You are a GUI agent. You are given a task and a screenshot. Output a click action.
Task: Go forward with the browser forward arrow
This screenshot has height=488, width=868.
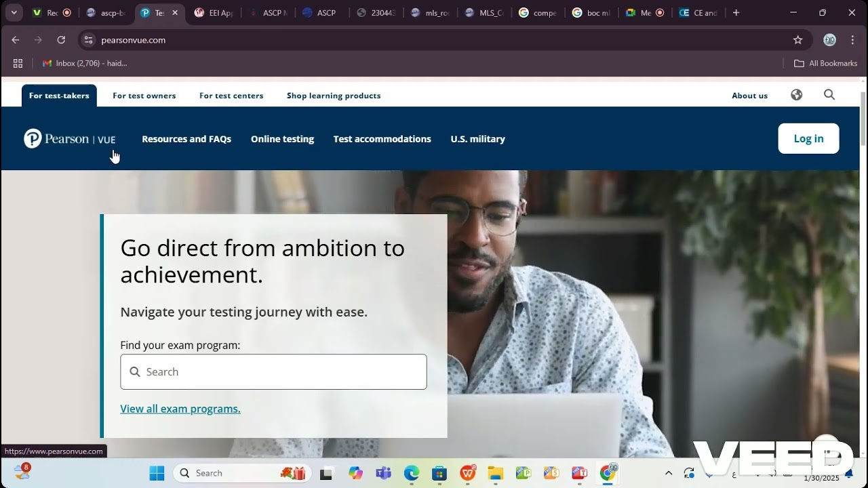38,40
